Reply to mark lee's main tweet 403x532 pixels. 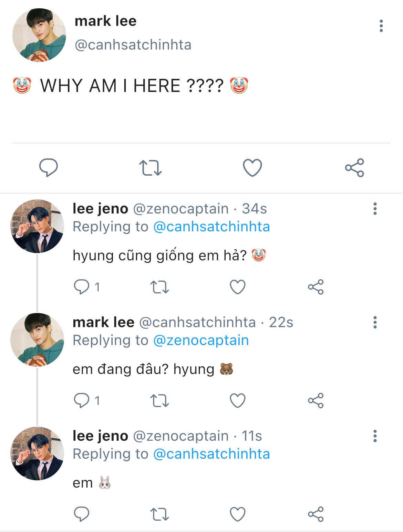pos(49,168)
